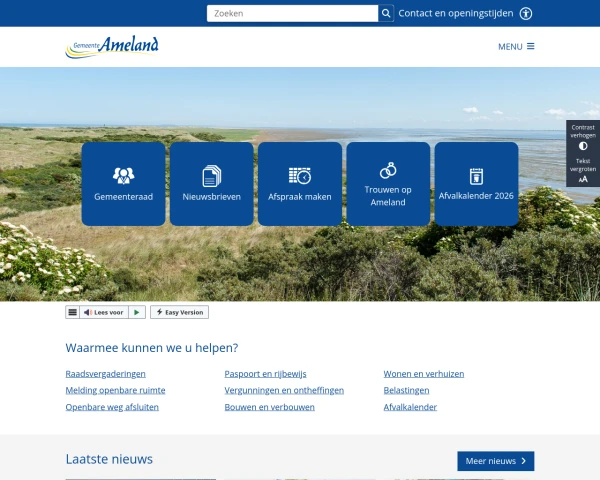The height and width of the screenshot is (480, 600).
Task: Open the Raadsvergaderingen link
Action: [106, 374]
